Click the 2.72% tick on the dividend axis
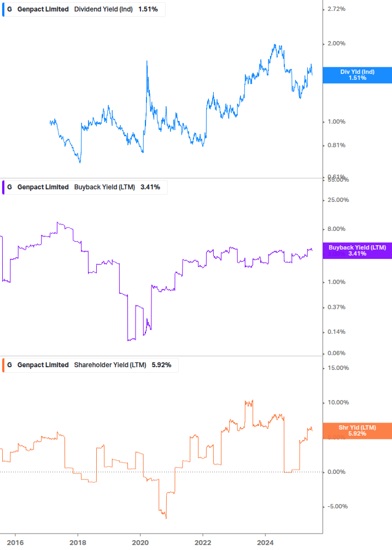The image size is (392, 550). (336, 9)
